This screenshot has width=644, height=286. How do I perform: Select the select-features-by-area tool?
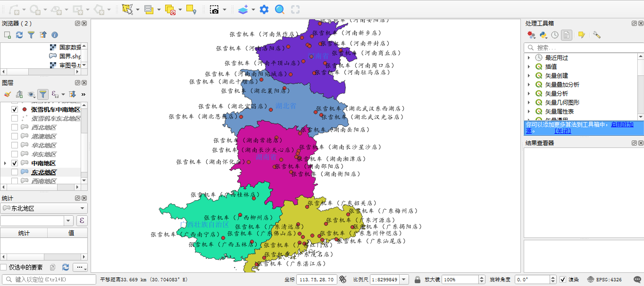pyautogui.click(x=127, y=9)
